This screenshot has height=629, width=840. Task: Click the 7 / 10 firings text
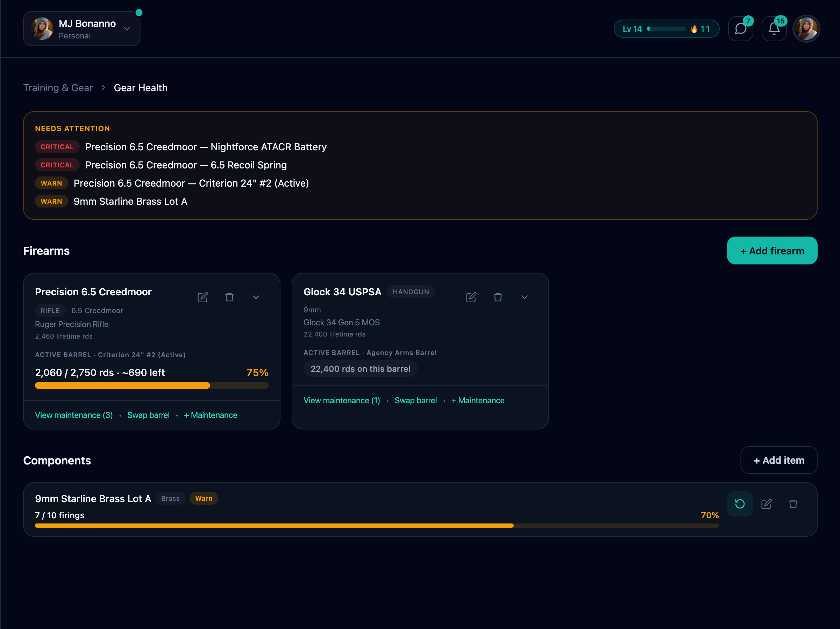point(59,515)
